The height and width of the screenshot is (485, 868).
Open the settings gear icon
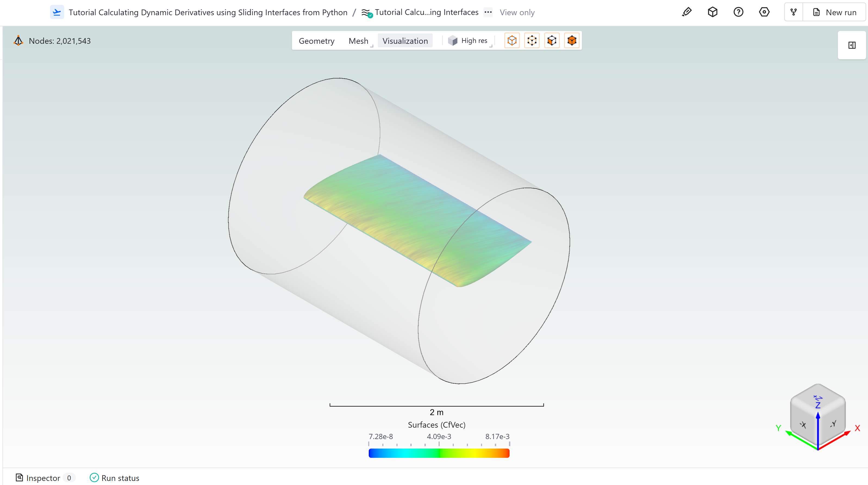click(x=764, y=12)
